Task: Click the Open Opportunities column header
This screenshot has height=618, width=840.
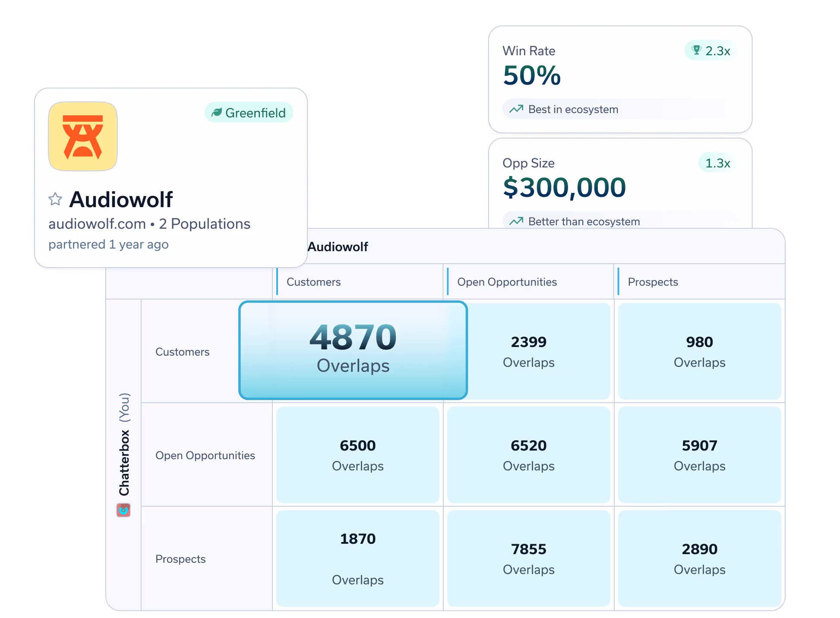Action: pyautogui.click(x=507, y=282)
